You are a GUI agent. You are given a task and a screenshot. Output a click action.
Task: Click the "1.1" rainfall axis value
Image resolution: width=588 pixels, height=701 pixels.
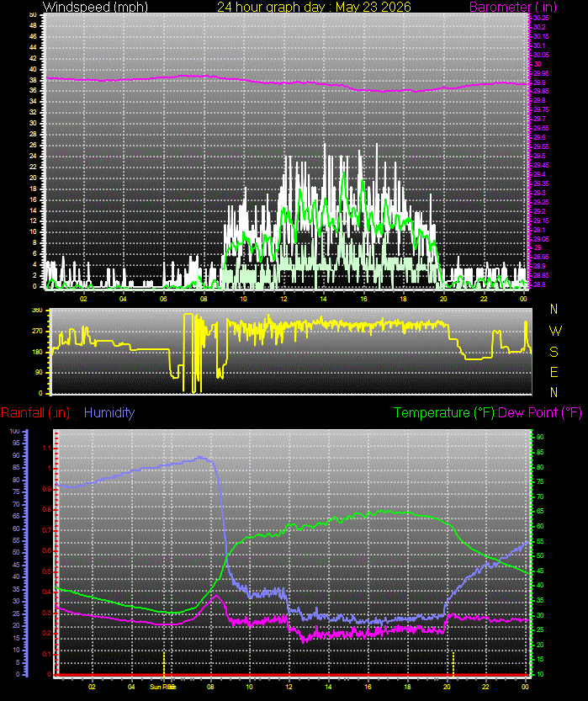[47, 448]
